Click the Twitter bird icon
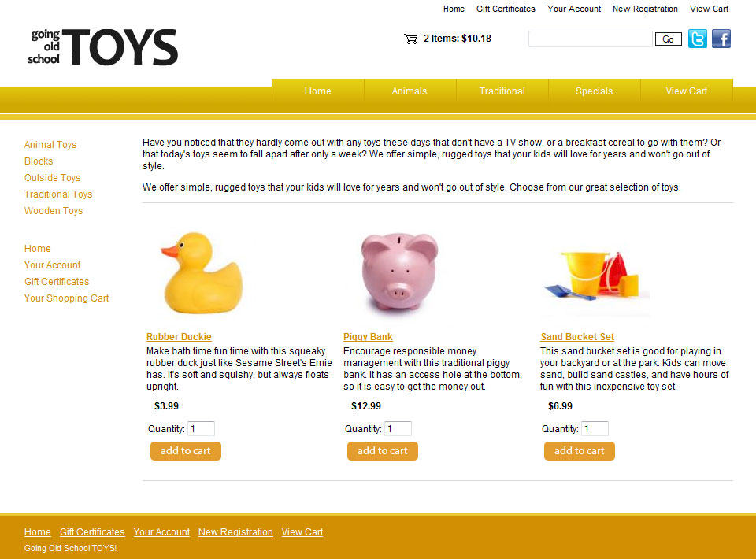The height and width of the screenshot is (559, 756). click(x=697, y=39)
